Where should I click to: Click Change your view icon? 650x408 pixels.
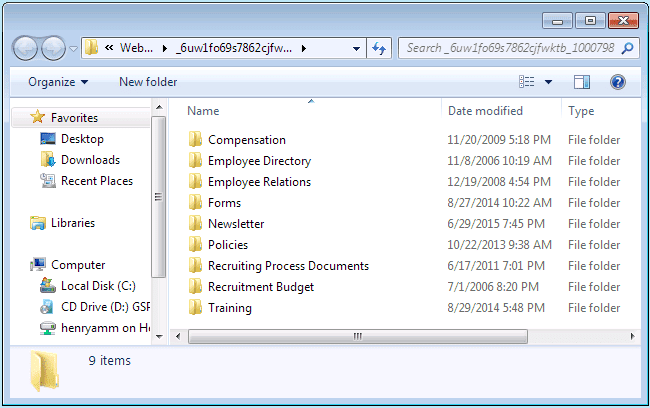526,82
